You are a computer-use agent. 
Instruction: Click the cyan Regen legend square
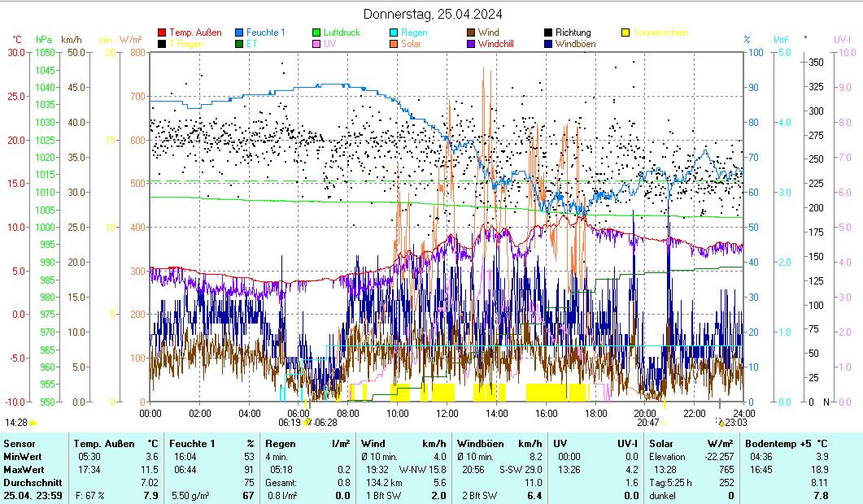(394, 33)
